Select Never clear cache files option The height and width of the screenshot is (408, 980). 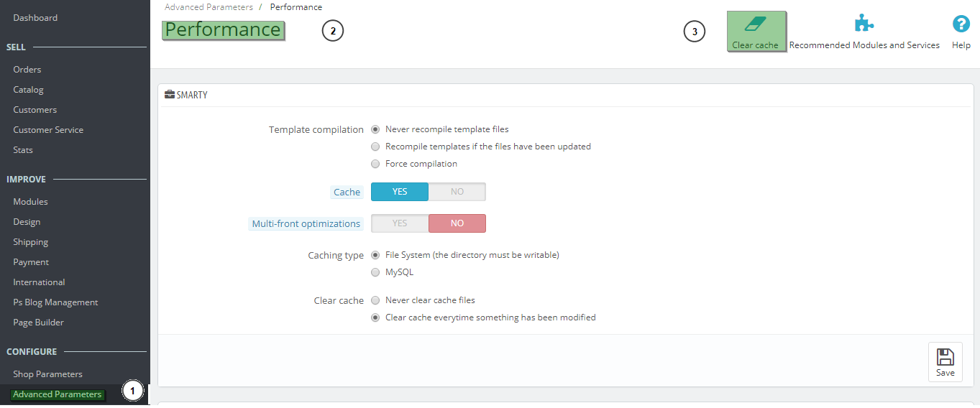pos(375,300)
